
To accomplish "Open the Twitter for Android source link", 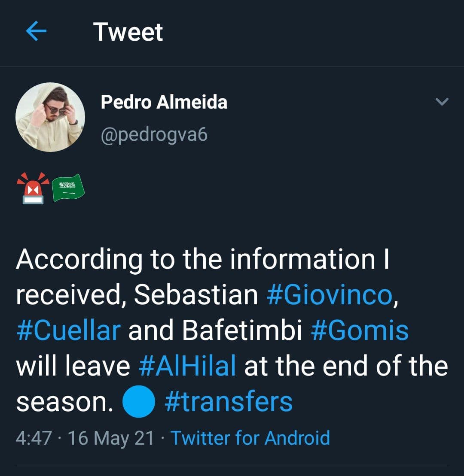I will click(x=250, y=438).
